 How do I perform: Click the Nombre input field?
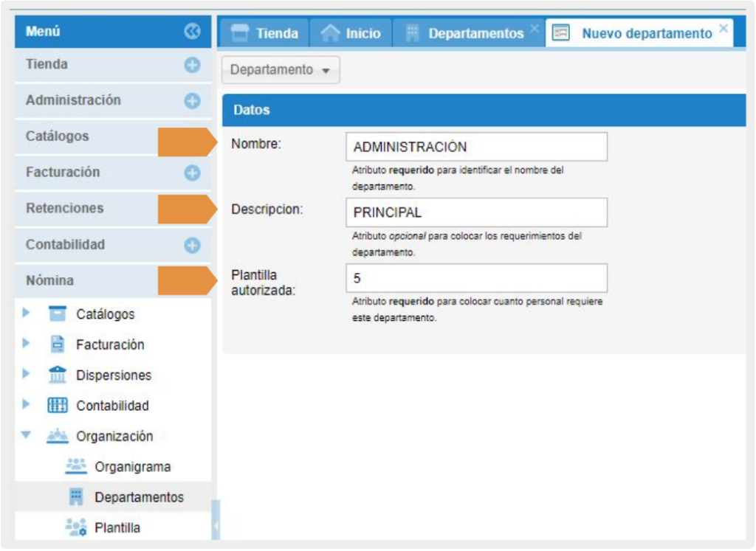[476, 147]
